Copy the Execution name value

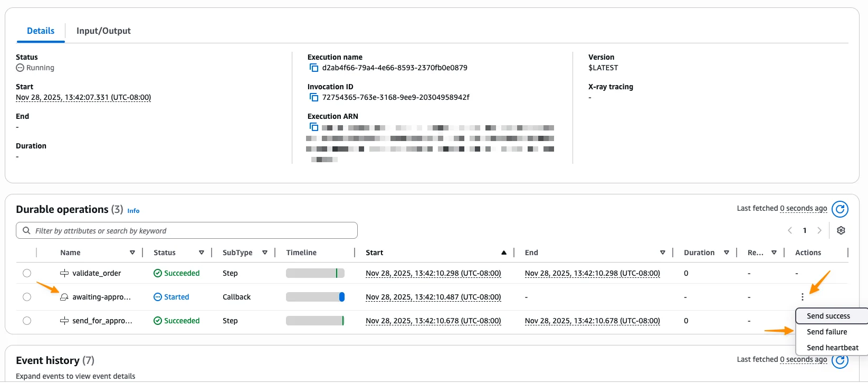click(x=314, y=68)
